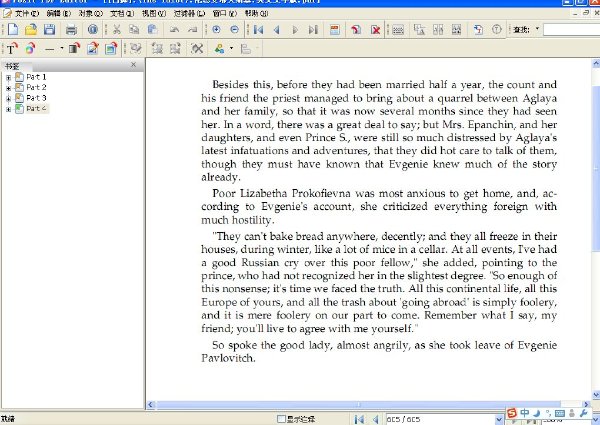600x425 pixels.
Task: Click the Save floppy disk icon
Action: click(49, 29)
